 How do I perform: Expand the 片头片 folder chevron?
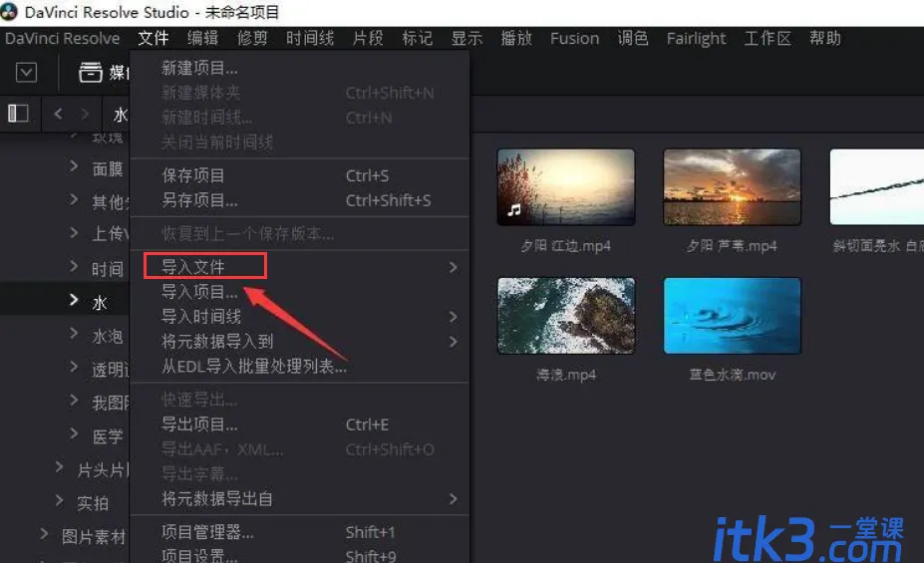pos(59,467)
